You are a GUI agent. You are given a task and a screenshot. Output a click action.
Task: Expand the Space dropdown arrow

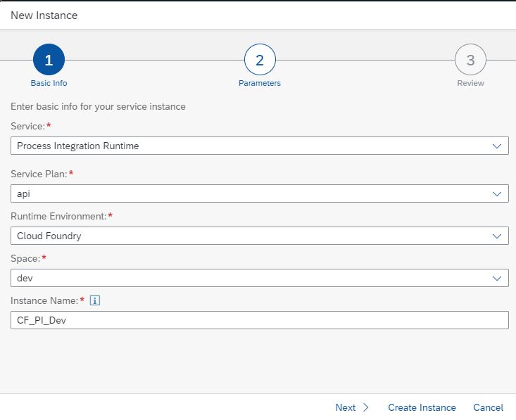pyautogui.click(x=496, y=279)
